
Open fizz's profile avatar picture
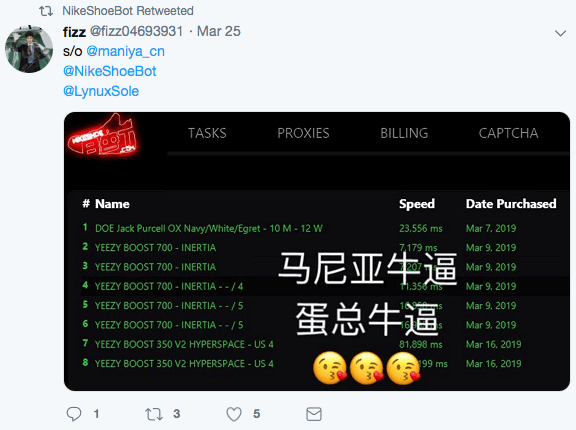point(29,49)
